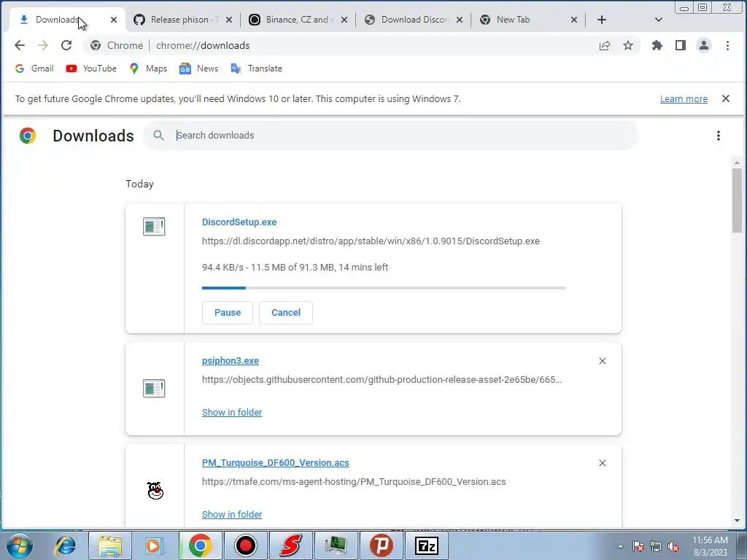Screen dimensions: 747x560
Task: Click the DiscordSetup.exe file icon
Action: tap(154, 227)
